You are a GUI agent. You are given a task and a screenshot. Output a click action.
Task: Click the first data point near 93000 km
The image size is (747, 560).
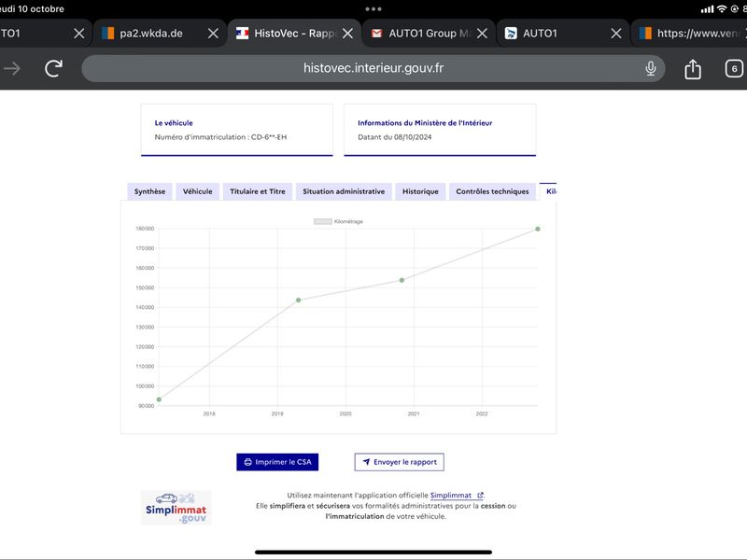(159, 399)
